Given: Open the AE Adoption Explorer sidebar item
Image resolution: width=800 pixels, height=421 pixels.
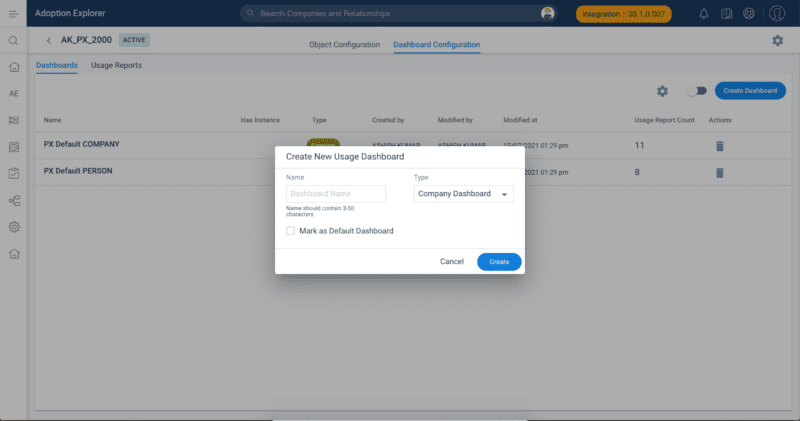Looking at the screenshot, I should 14,93.
